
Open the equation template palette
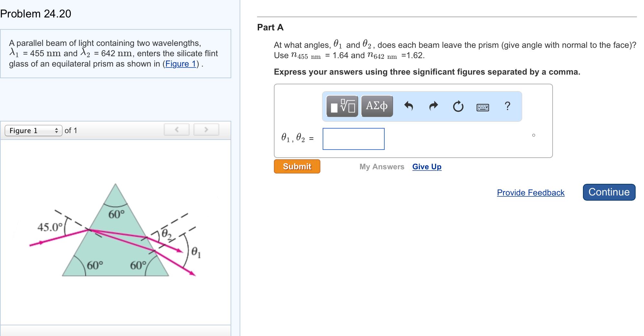pyautogui.click(x=341, y=106)
